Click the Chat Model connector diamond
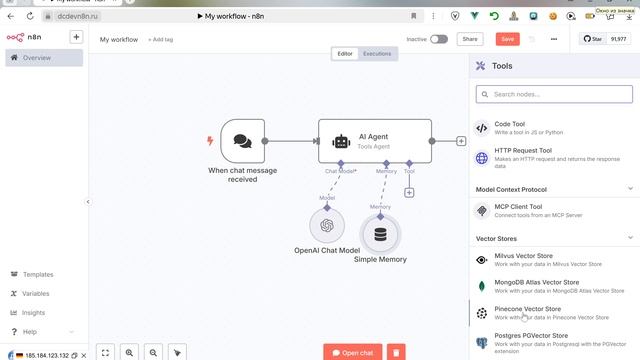 tap(341, 163)
